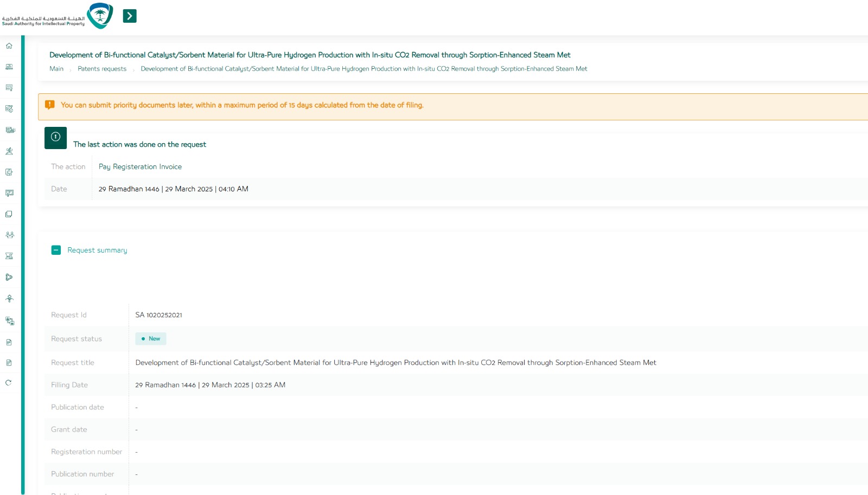Go to Main in the breadcrumb

point(56,69)
